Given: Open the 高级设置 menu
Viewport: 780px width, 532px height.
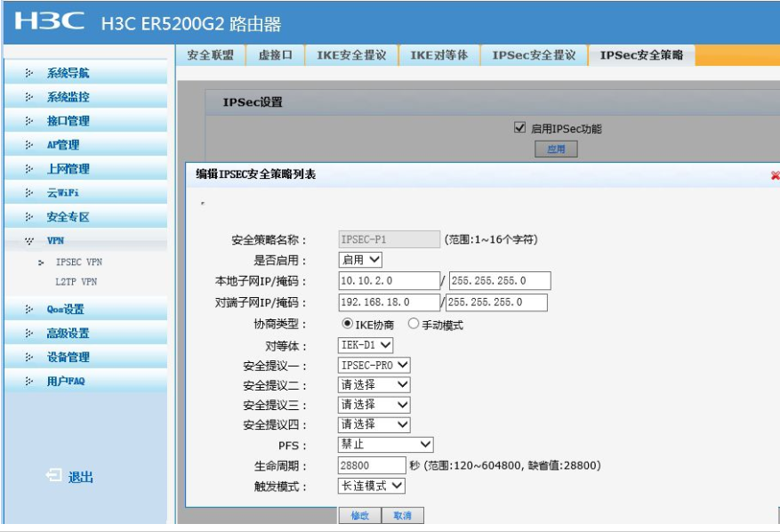Looking at the screenshot, I should click(x=85, y=333).
